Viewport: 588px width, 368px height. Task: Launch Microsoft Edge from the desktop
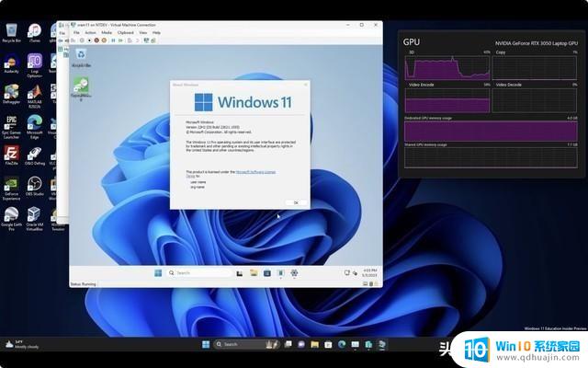click(35, 124)
